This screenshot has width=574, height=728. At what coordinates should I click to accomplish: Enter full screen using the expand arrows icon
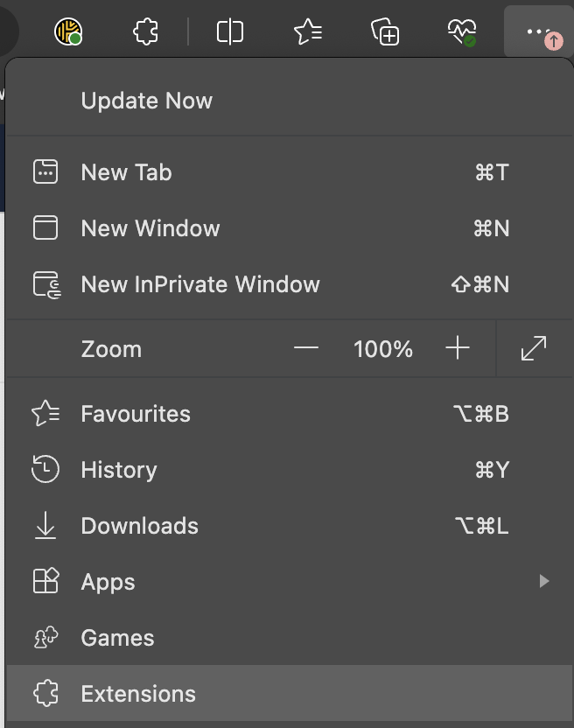pyautogui.click(x=533, y=348)
